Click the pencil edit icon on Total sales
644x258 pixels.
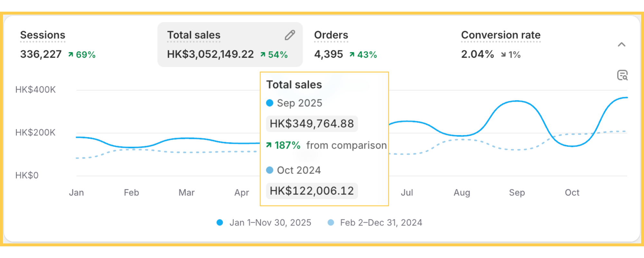coord(290,35)
